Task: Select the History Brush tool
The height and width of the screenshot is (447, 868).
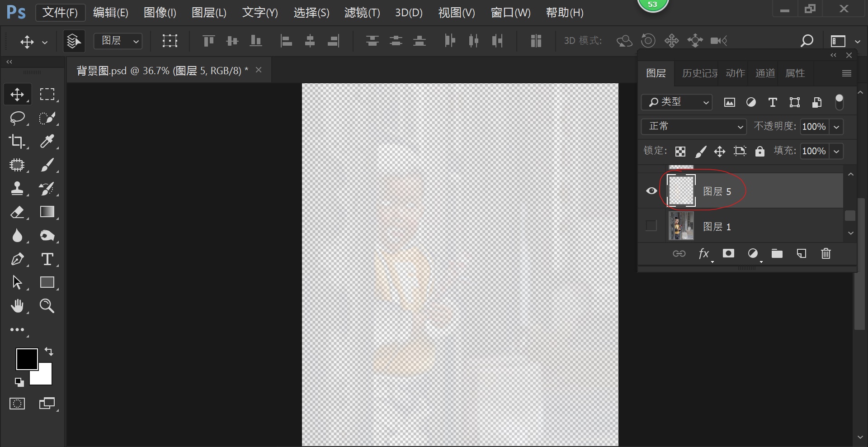Action: click(47, 189)
